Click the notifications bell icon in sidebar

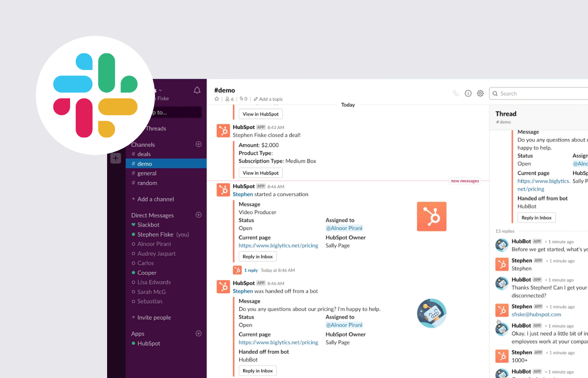(x=197, y=90)
